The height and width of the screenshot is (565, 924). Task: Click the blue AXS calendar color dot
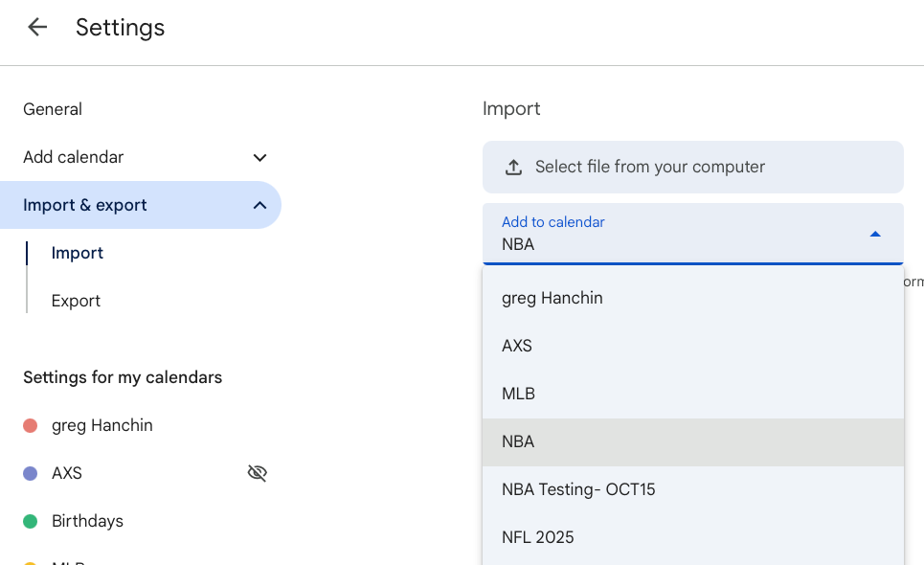click(x=30, y=473)
